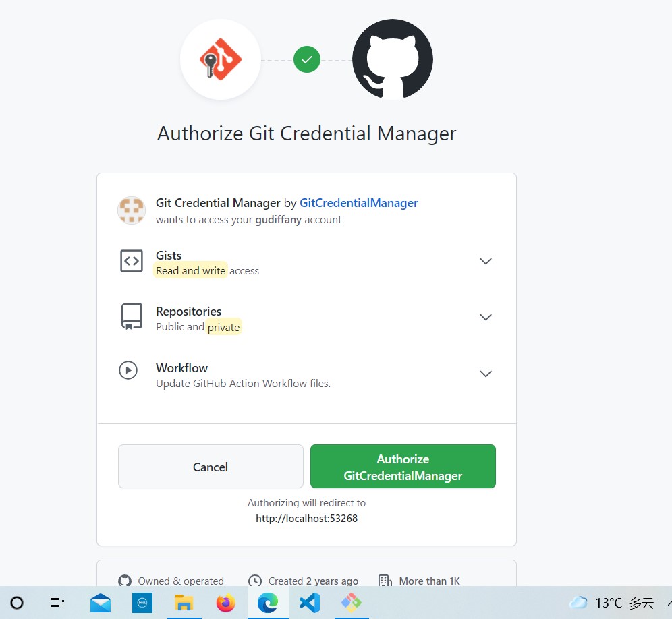Click the GitCredentialManager avatar image
The image size is (672, 619).
point(132,210)
